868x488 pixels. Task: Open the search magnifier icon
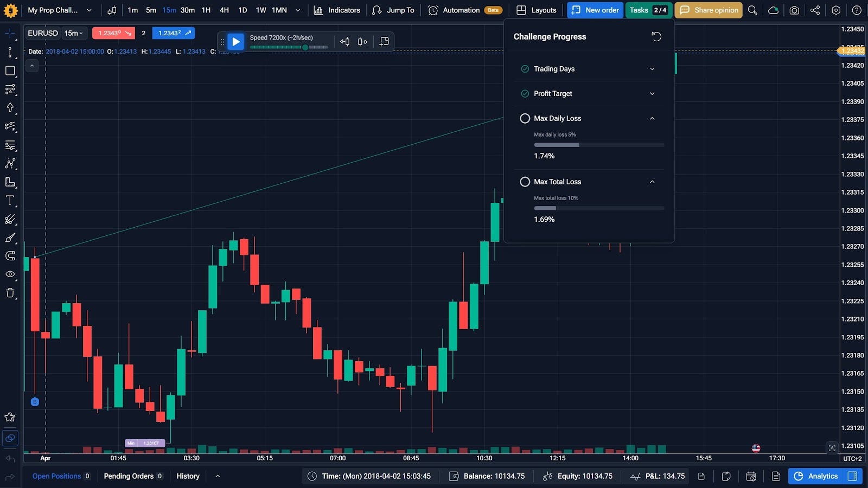click(752, 10)
